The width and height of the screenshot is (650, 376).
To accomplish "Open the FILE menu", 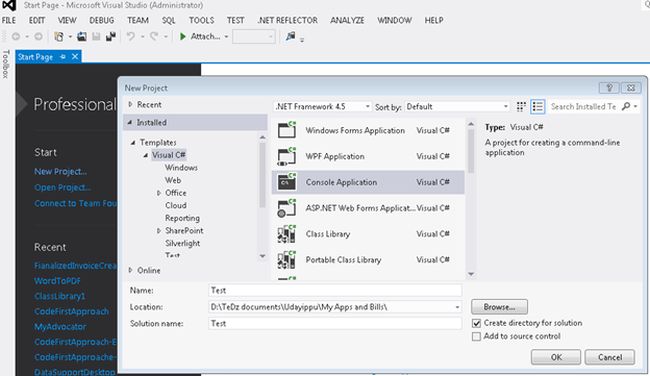I will pos(9,20).
